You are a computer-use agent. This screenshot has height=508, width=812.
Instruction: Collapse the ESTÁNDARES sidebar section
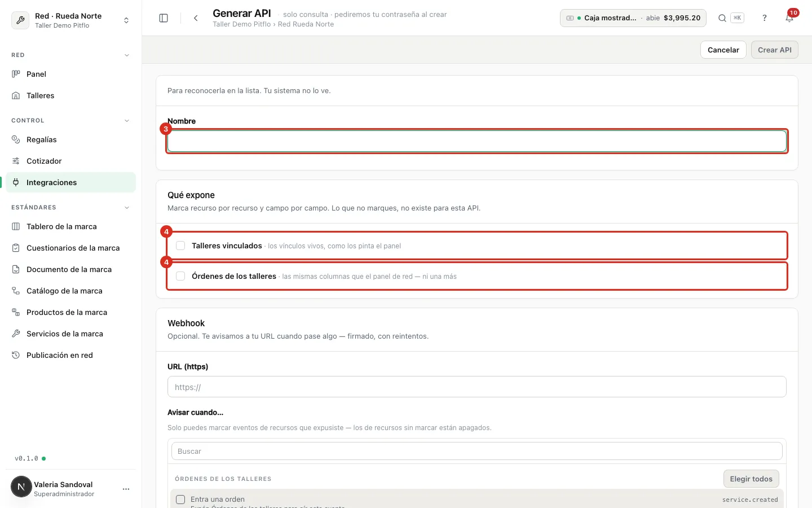tap(127, 208)
